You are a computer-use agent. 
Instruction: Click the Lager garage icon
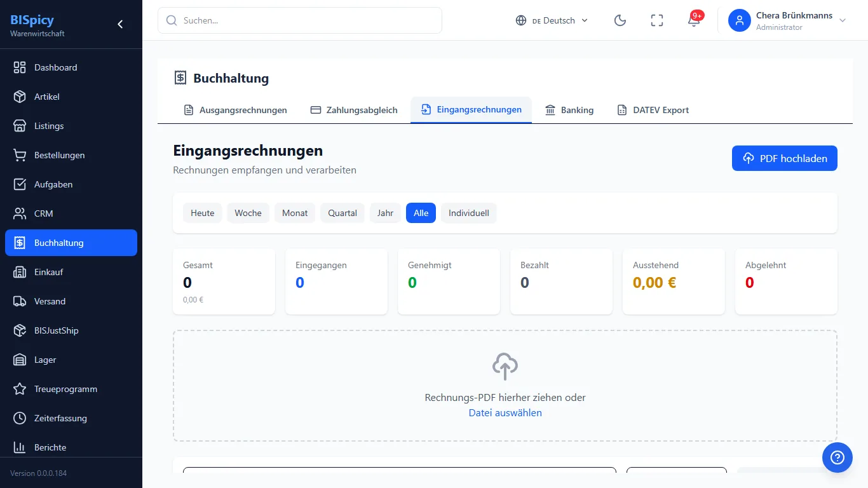tap(20, 360)
